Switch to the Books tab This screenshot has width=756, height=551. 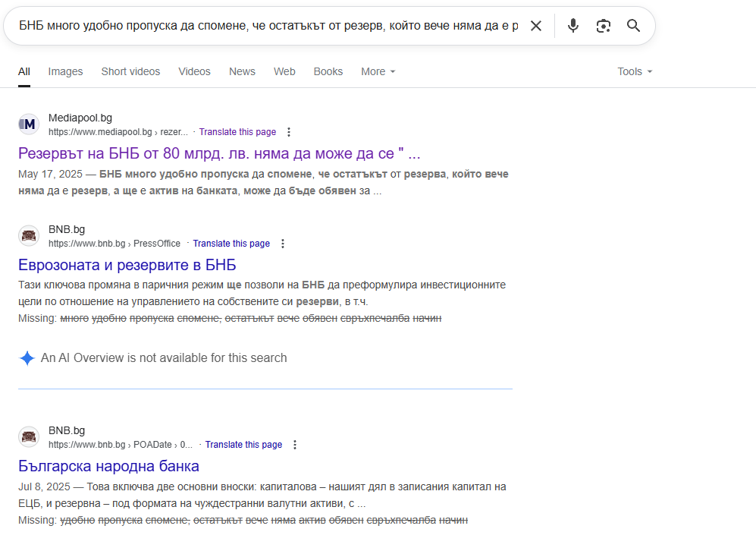coord(328,71)
